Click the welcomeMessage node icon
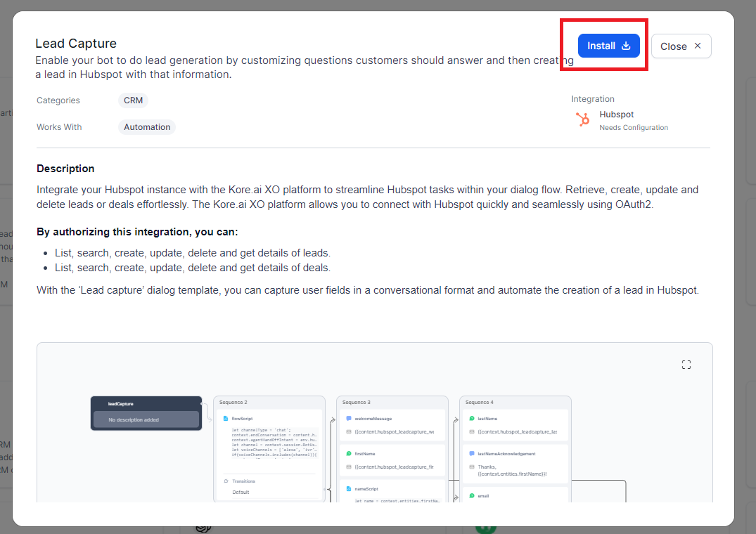The width and height of the screenshot is (756, 534). (x=349, y=419)
